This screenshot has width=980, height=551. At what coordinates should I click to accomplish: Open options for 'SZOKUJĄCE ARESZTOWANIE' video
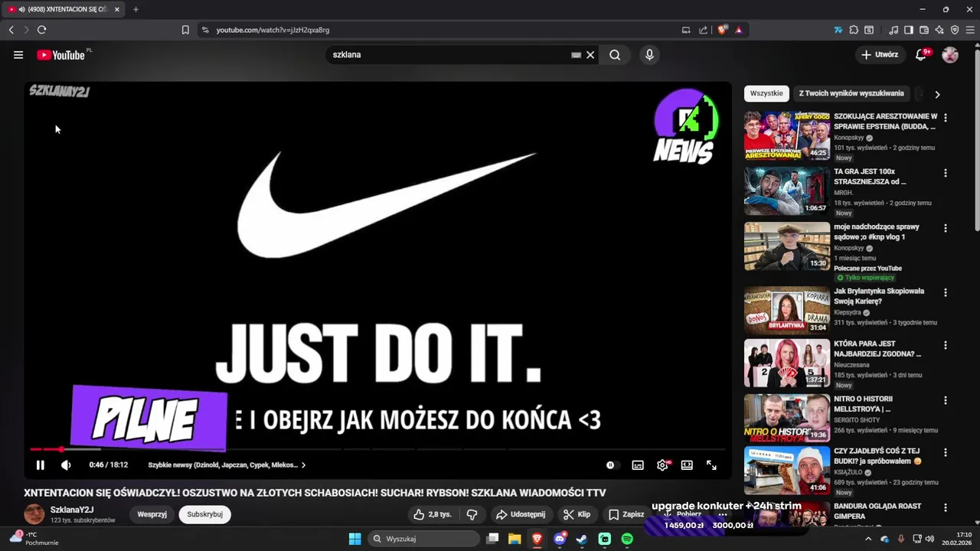(x=946, y=118)
